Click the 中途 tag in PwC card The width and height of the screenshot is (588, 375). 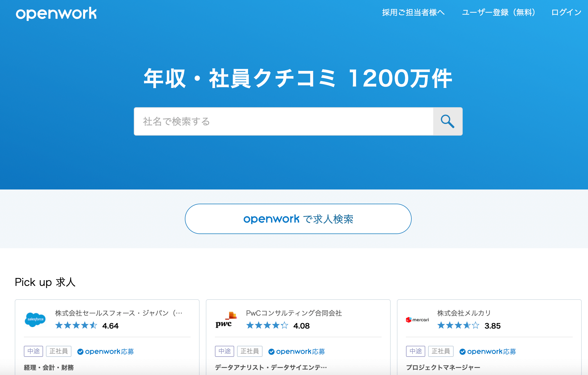[225, 351]
